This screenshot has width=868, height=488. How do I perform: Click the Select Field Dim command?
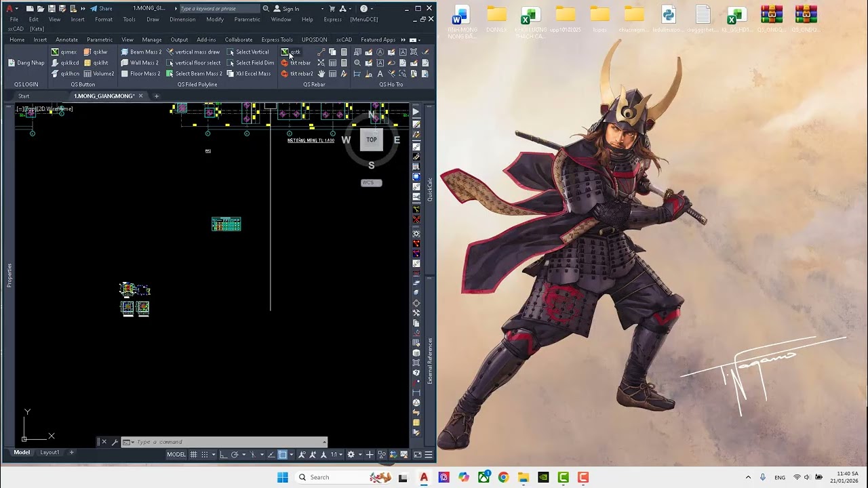pyautogui.click(x=250, y=63)
